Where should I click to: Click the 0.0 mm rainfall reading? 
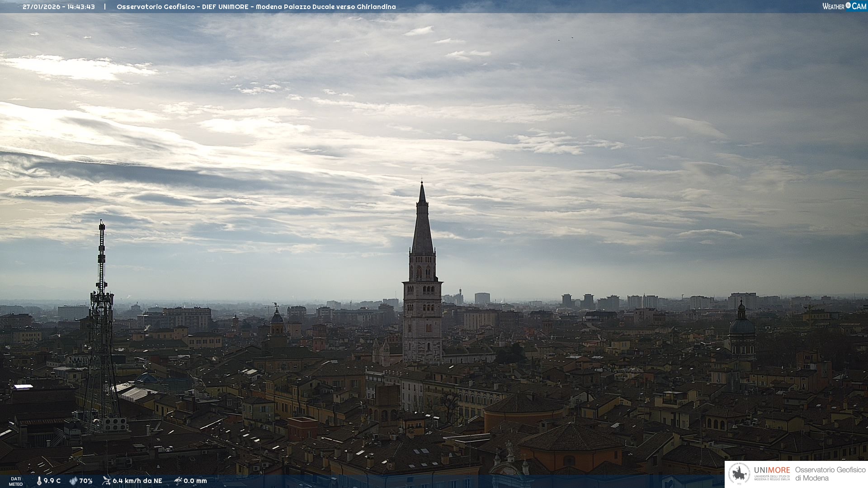click(195, 481)
